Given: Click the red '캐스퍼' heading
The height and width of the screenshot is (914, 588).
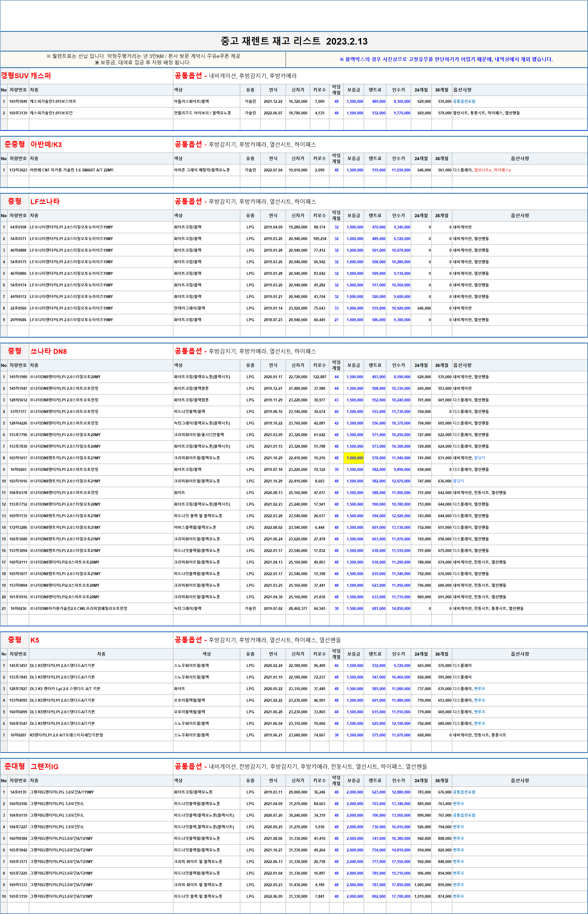Looking at the screenshot, I should tap(41, 76).
